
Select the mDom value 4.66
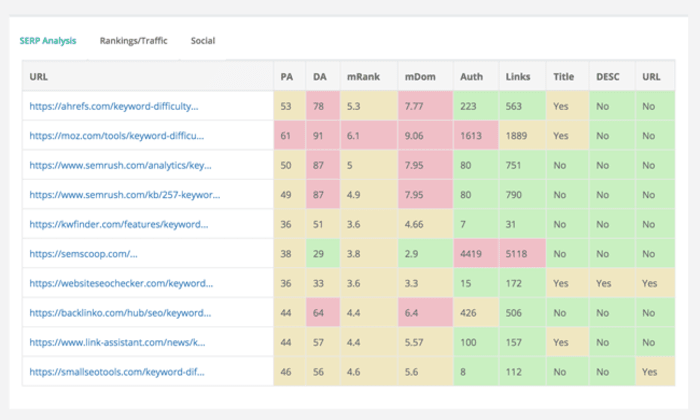(x=425, y=224)
